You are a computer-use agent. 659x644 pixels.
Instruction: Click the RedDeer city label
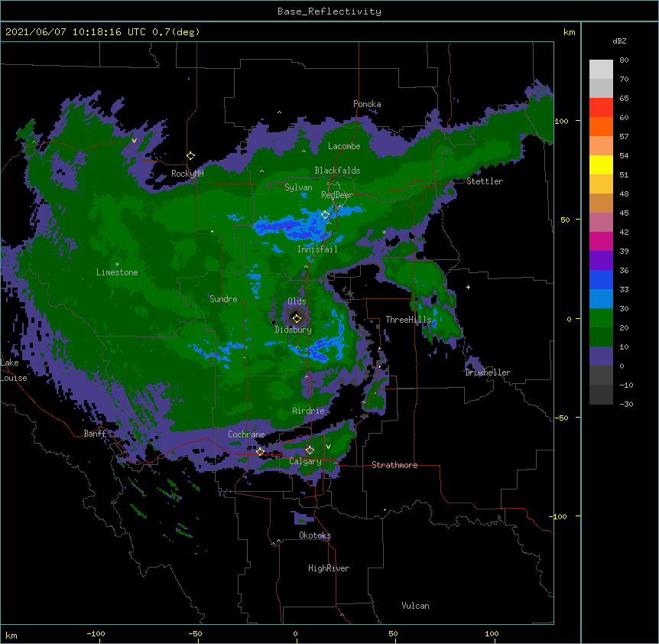point(337,195)
